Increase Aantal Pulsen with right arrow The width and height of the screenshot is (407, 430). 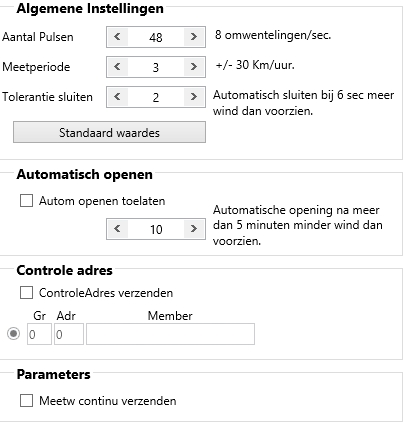coord(194,37)
